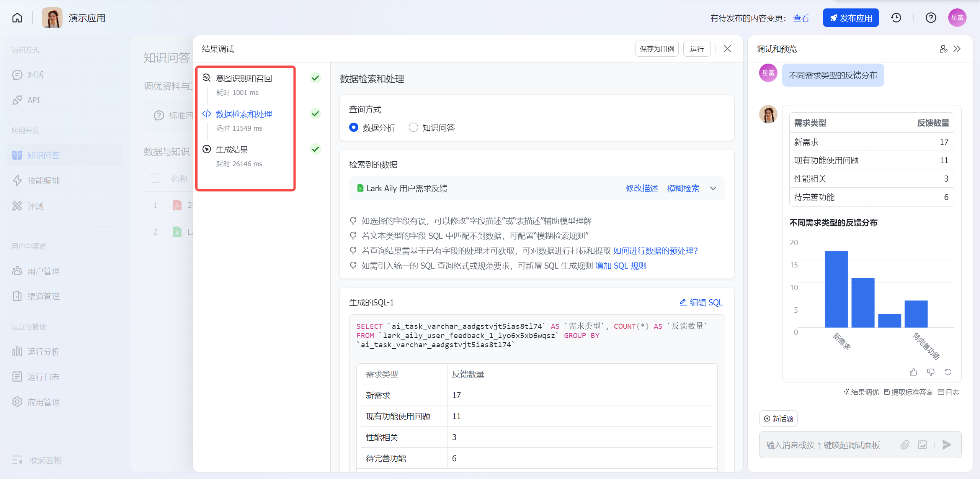Image resolution: width=980 pixels, height=479 pixels.
Task: Click the 演示应用 app avatar
Action: (x=52, y=18)
